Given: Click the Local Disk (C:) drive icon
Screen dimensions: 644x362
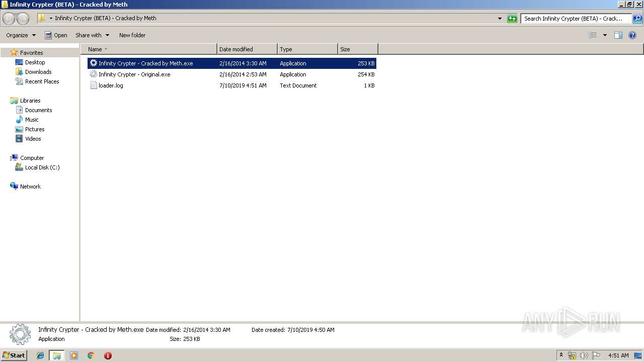Looking at the screenshot, I should 19,167.
